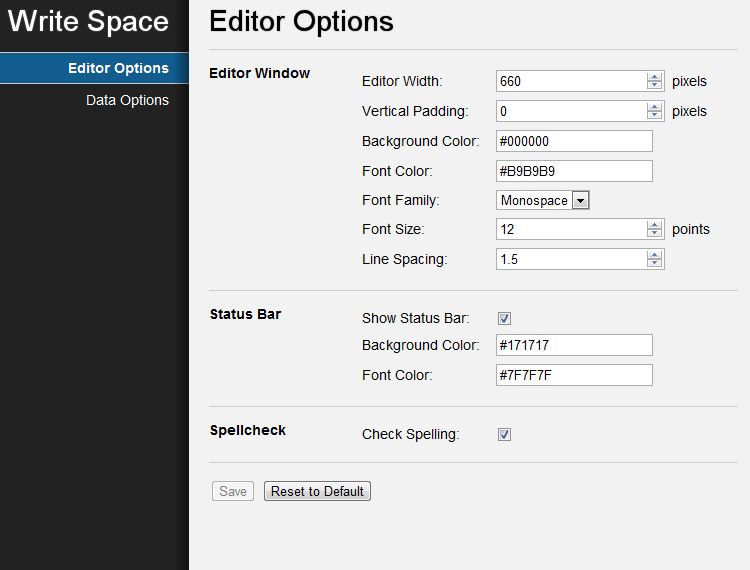Click the Save button
The width and height of the screenshot is (750, 570).
click(x=232, y=491)
